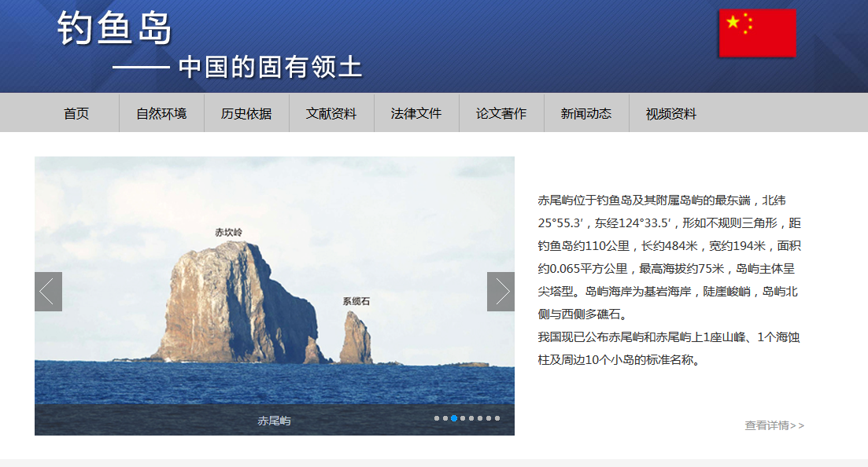Navigate to 法律文件 page
This screenshot has width=868, height=467.
coord(416,113)
